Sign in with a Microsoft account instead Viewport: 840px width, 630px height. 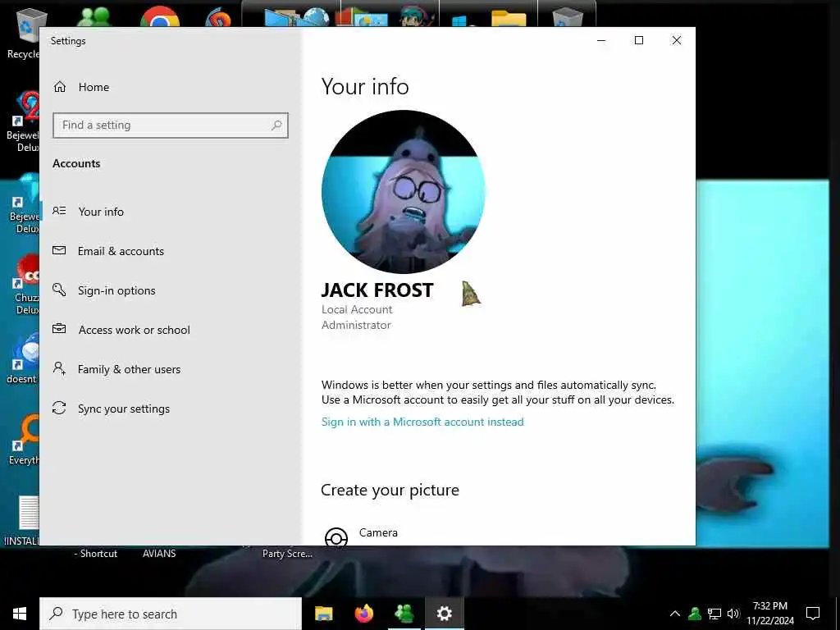click(422, 422)
